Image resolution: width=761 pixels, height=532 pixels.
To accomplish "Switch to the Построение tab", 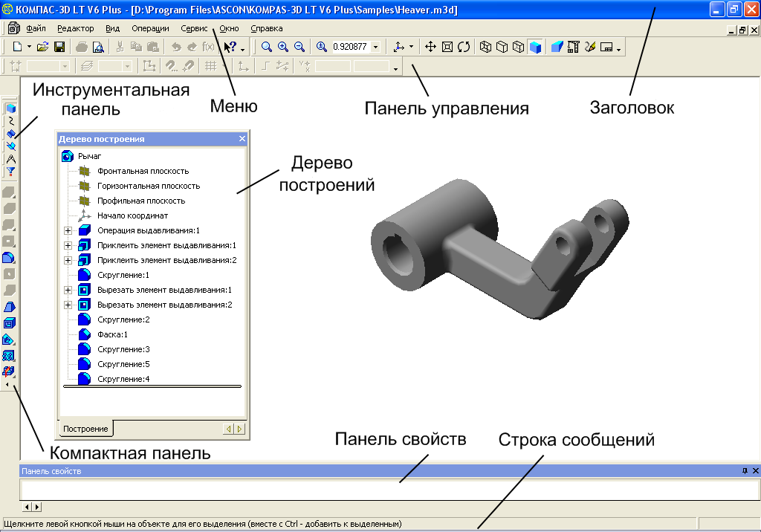I will tap(85, 429).
